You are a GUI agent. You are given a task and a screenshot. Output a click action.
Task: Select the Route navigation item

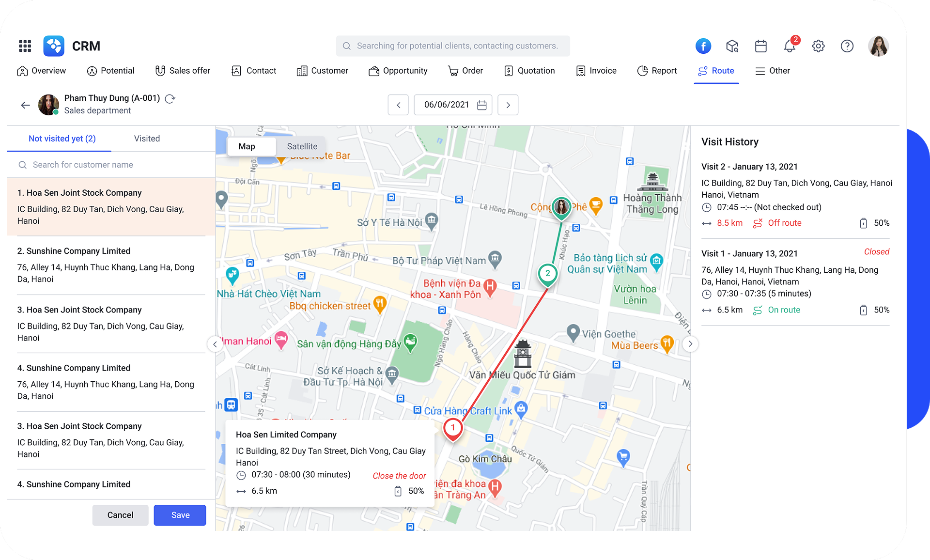pos(716,71)
